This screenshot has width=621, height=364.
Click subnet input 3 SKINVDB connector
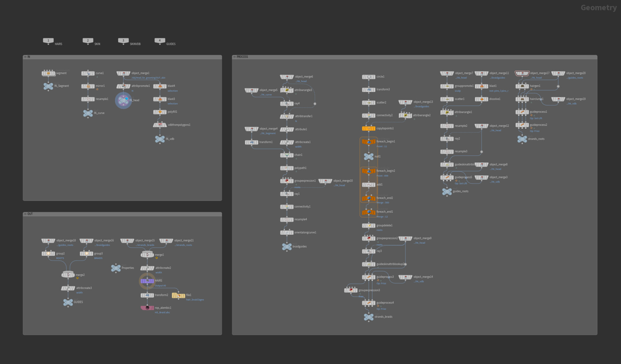[123, 41]
